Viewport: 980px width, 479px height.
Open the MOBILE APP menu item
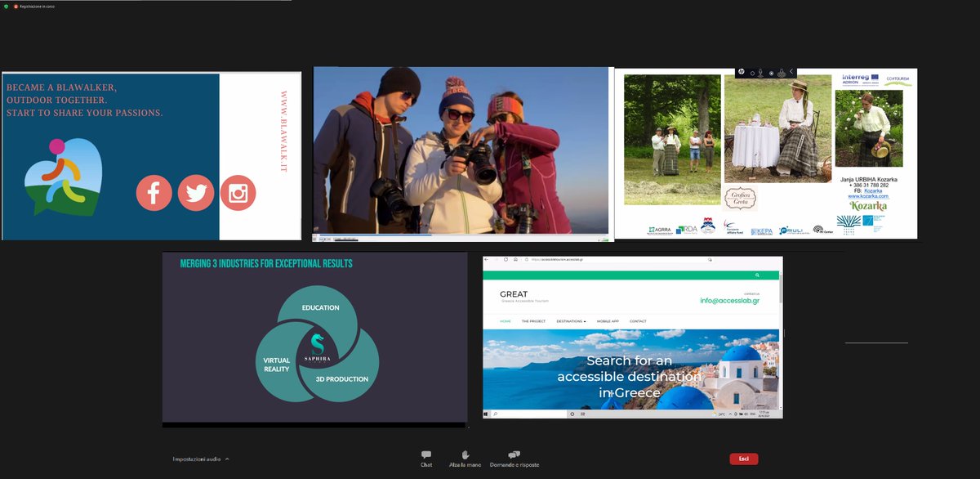pyautogui.click(x=608, y=321)
